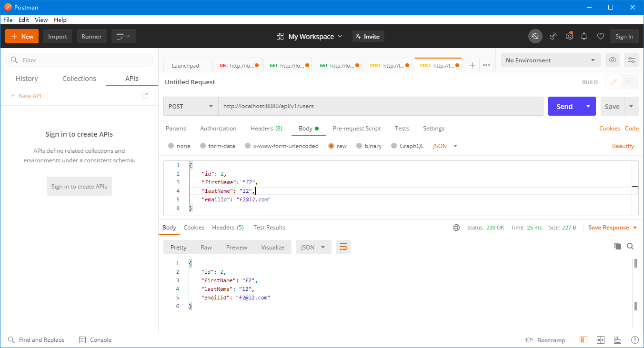The image size is (644, 348).
Task: Click the network globe icon in response
Action: tap(456, 228)
